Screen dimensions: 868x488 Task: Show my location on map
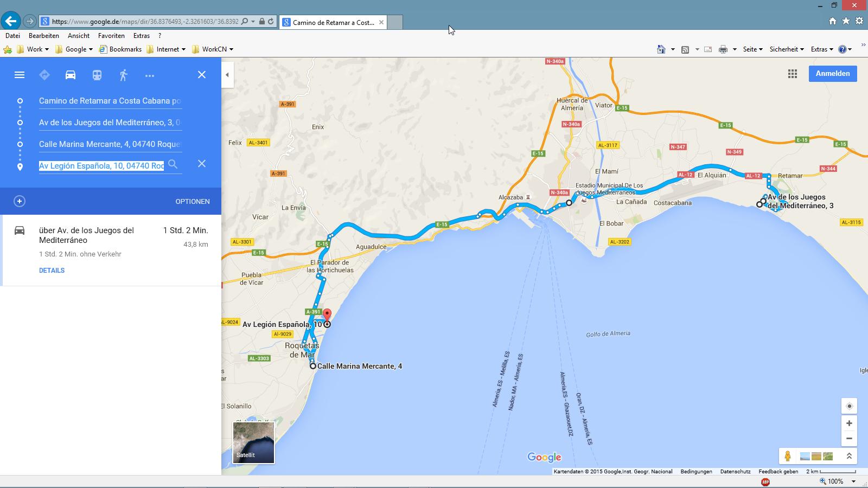tap(849, 406)
